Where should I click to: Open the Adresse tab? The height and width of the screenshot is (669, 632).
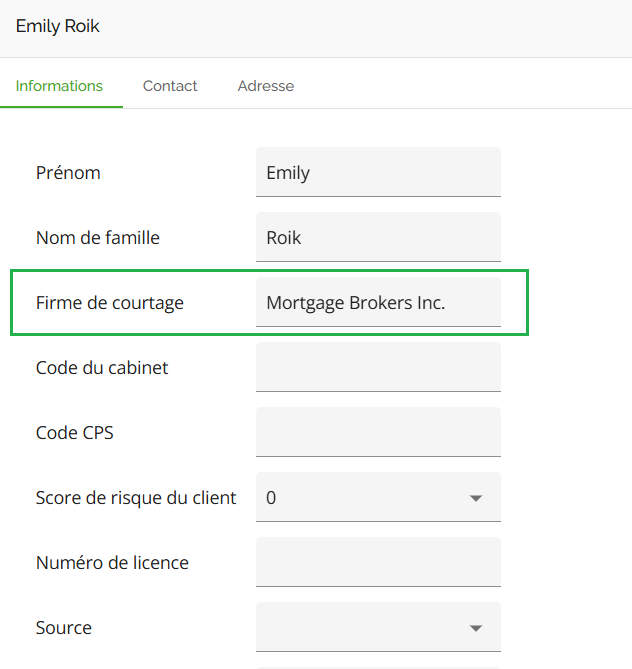click(266, 86)
